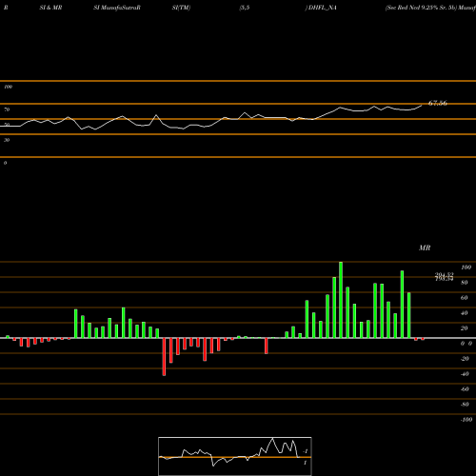Image resolution: width=476 pixels, height=476 pixels.
Task: Click the MR axis label -80
Action: click(x=465, y=405)
